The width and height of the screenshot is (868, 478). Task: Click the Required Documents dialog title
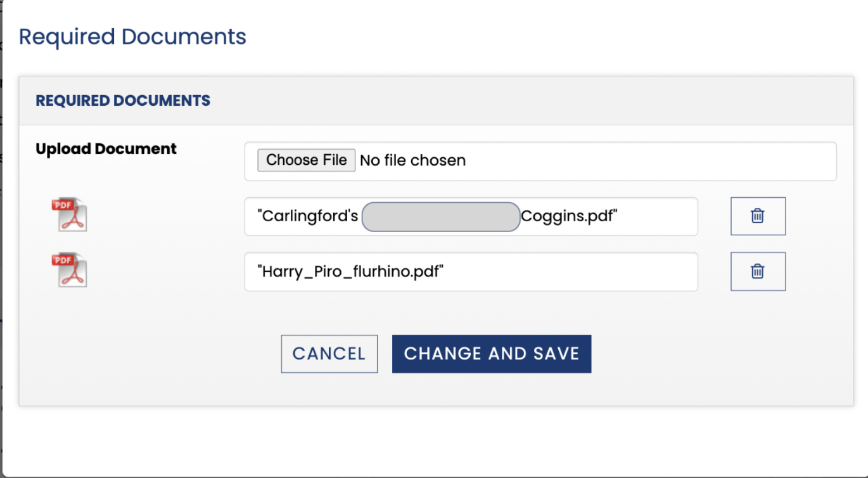(x=132, y=37)
